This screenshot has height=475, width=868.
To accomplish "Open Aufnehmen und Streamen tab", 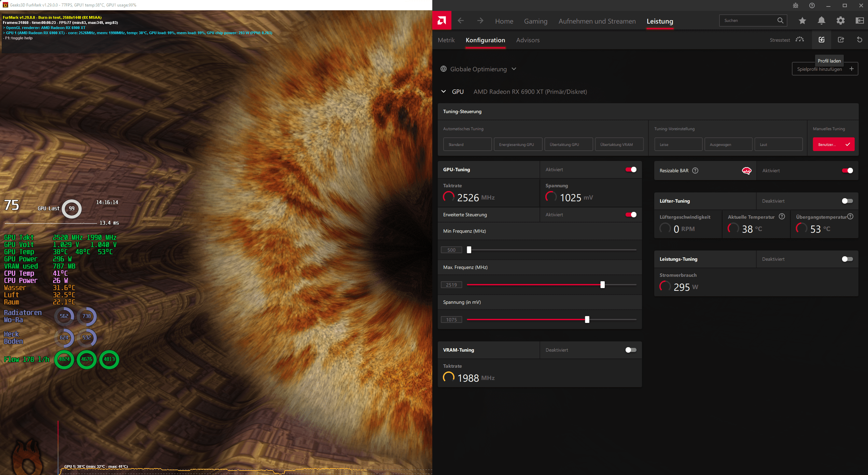I will coord(597,21).
